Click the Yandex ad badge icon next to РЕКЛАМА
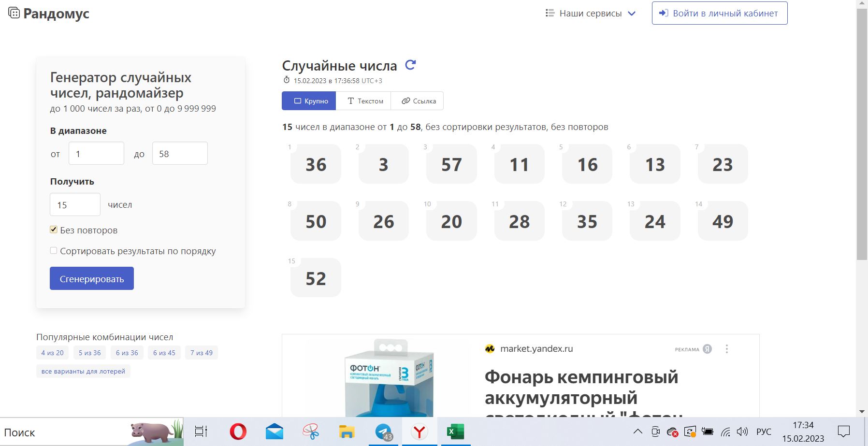 pos(707,349)
